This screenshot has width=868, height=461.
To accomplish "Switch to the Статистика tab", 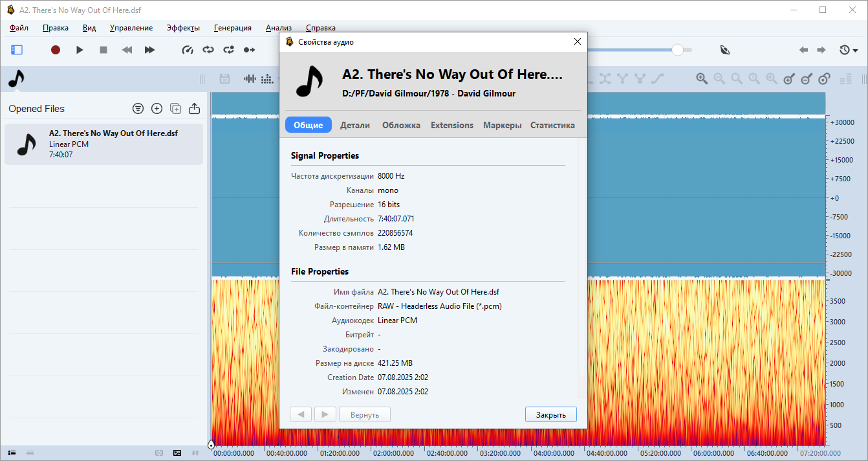I will click(x=552, y=125).
